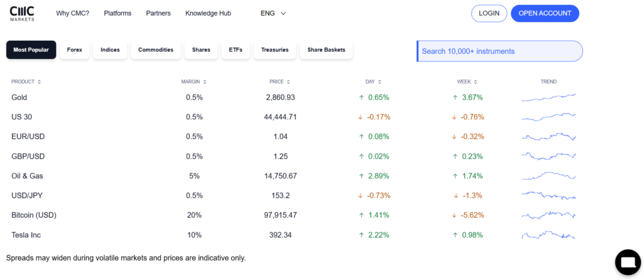Open the Tesla Inc product row

pos(294,235)
